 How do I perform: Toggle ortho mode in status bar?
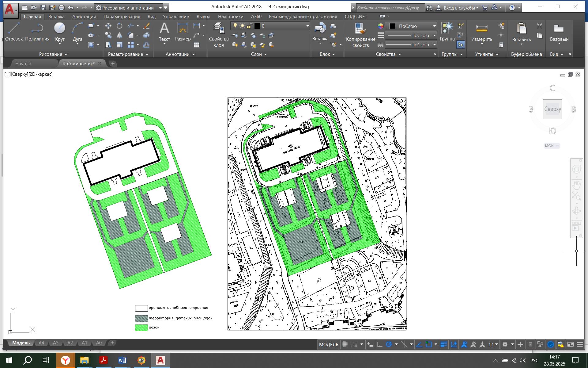tap(380, 344)
